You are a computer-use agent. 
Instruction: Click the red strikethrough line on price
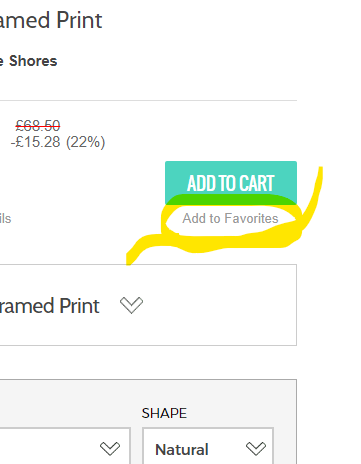[x=38, y=126]
